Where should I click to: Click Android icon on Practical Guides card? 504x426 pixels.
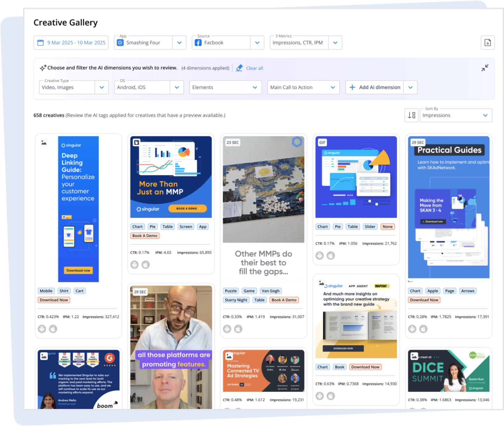412,329
